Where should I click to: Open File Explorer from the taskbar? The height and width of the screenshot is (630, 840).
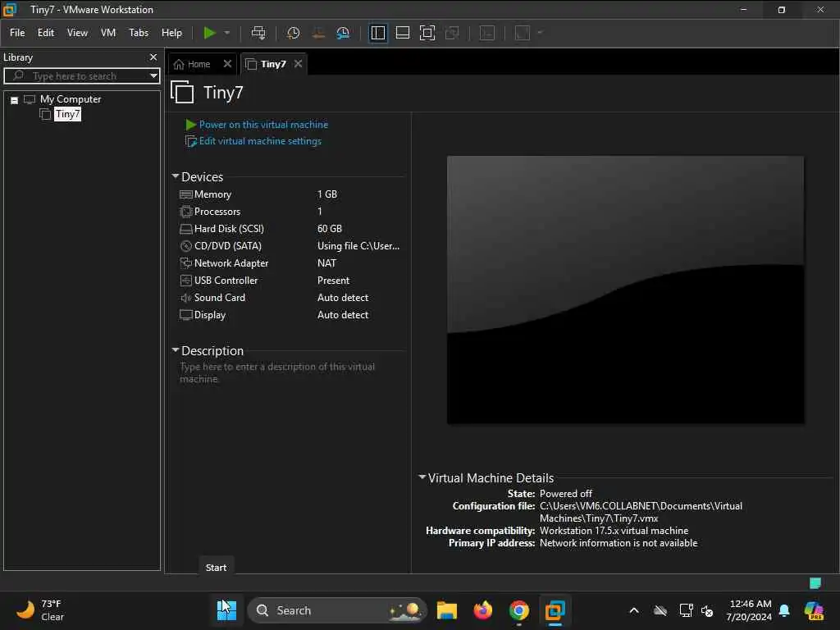[447, 610]
